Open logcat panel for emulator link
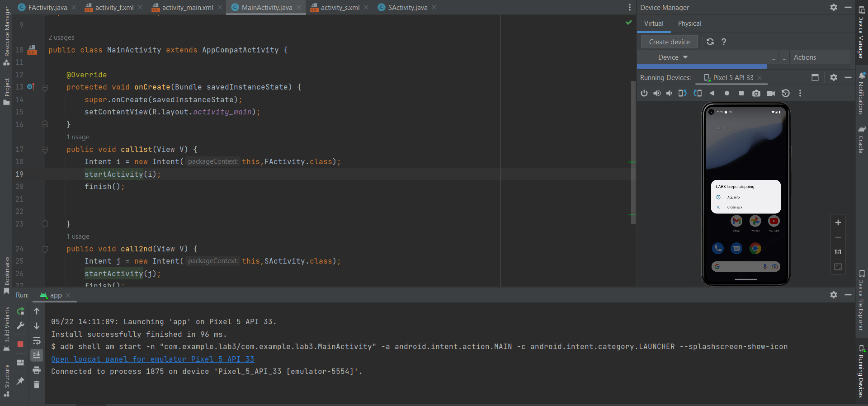Screen dimensions: 868x406 (x=152, y=359)
